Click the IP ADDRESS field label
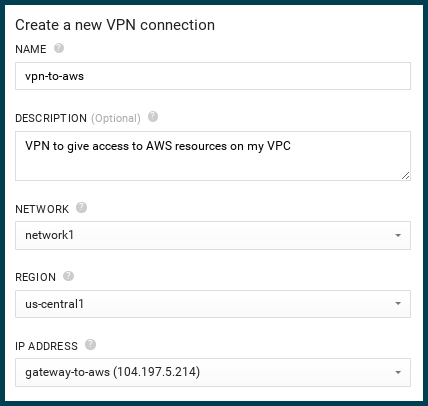Image resolution: width=428 pixels, height=406 pixels. click(x=46, y=346)
